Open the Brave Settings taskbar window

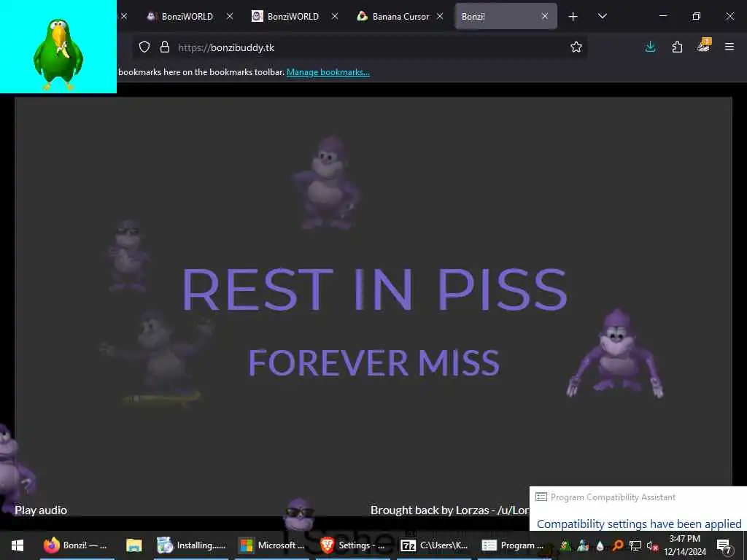[353, 545]
